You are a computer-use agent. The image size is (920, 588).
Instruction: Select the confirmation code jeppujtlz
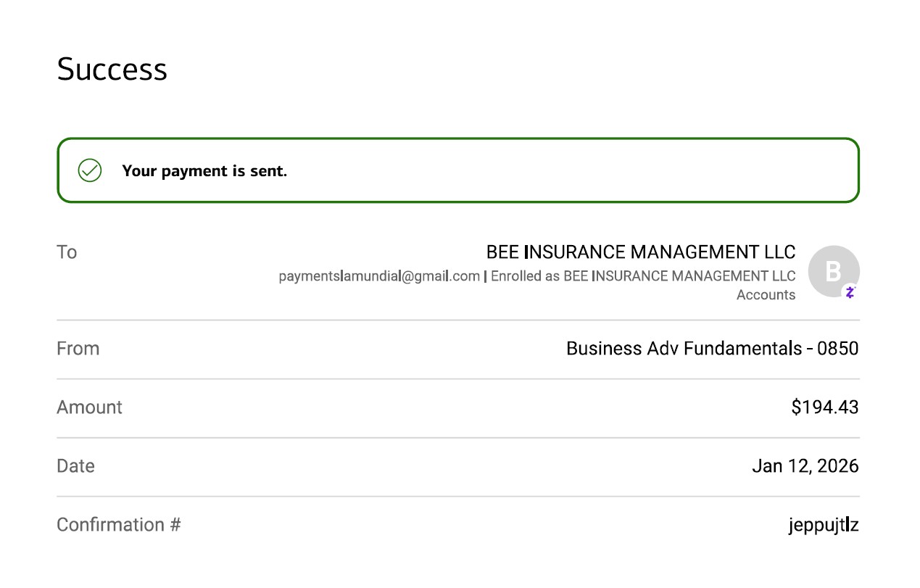click(x=824, y=525)
